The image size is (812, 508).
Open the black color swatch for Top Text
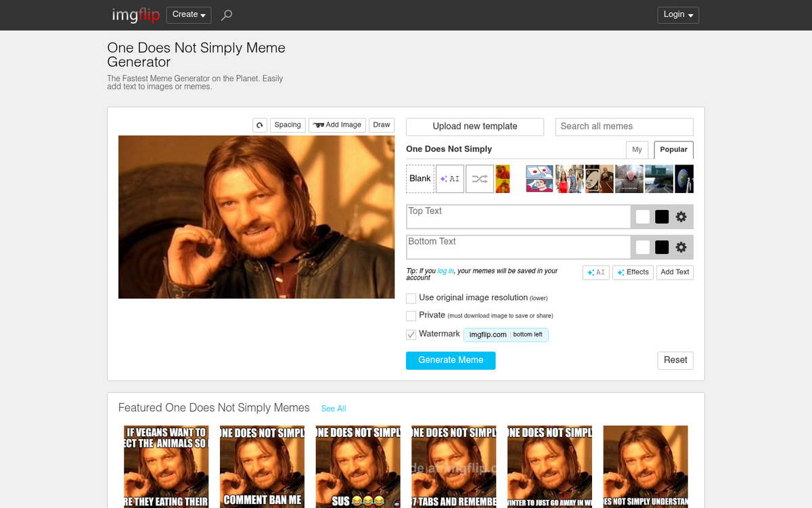point(661,216)
